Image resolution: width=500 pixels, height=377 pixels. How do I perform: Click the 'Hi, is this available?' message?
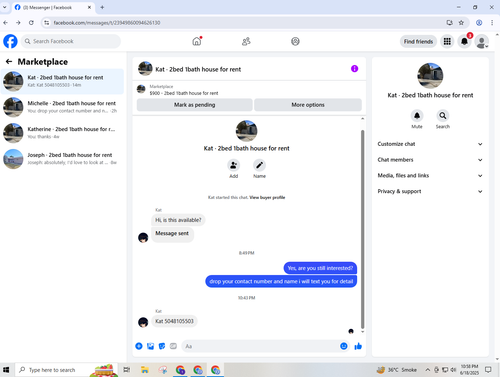178,220
